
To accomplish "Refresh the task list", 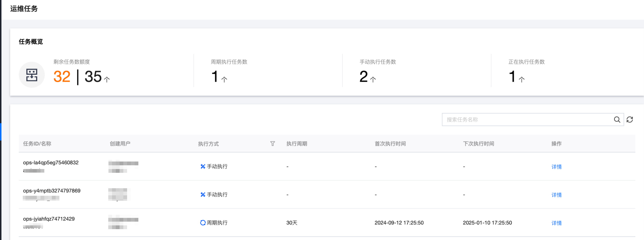I will coord(630,120).
